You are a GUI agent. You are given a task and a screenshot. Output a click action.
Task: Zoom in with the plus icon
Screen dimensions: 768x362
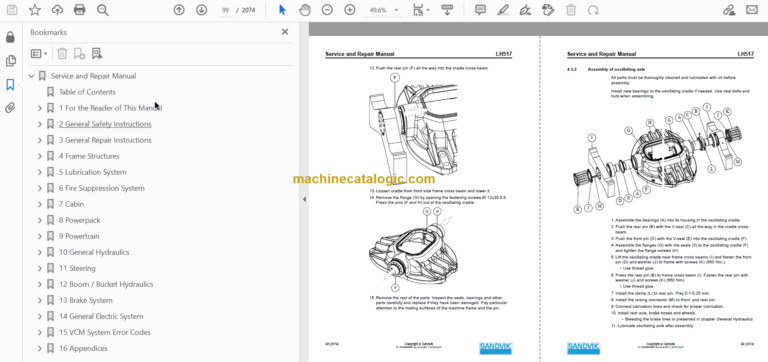[x=350, y=10]
